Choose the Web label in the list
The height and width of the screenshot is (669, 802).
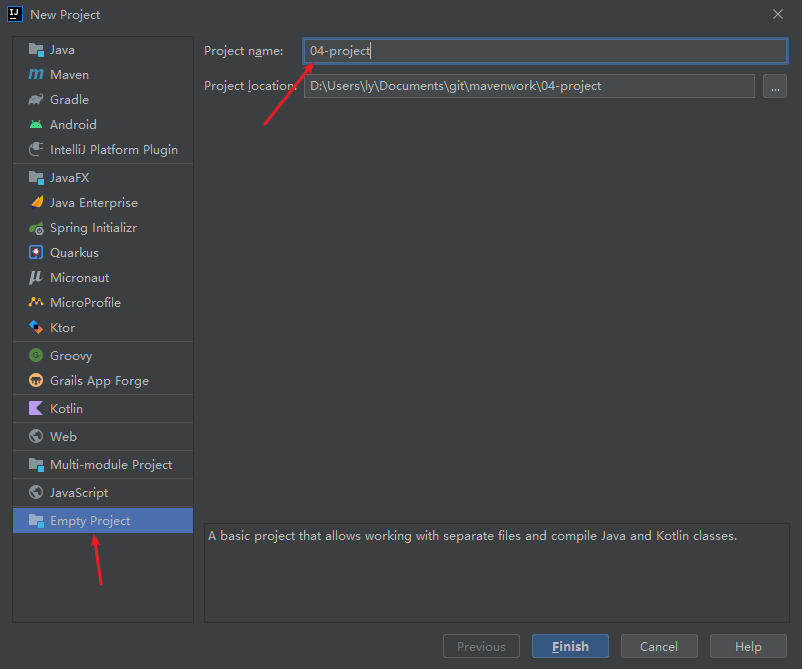[63, 437]
